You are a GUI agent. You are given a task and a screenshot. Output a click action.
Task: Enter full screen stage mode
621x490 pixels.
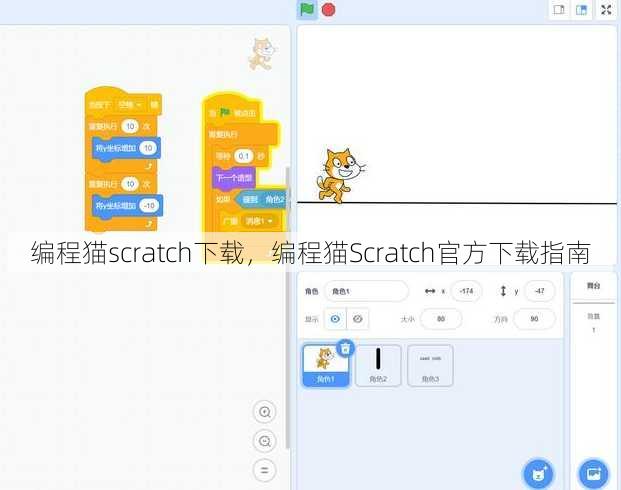tap(606, 10)
